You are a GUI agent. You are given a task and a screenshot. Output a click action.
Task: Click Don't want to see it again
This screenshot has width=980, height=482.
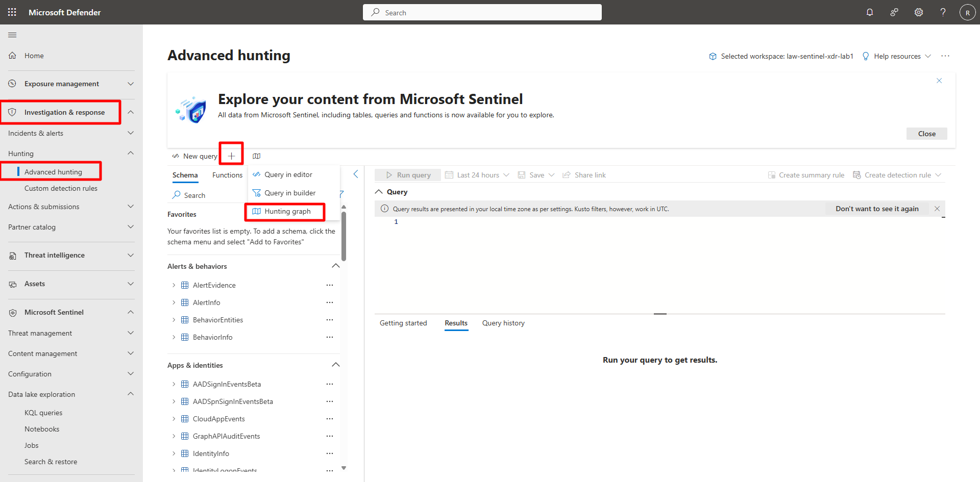(x=877, y=209)
